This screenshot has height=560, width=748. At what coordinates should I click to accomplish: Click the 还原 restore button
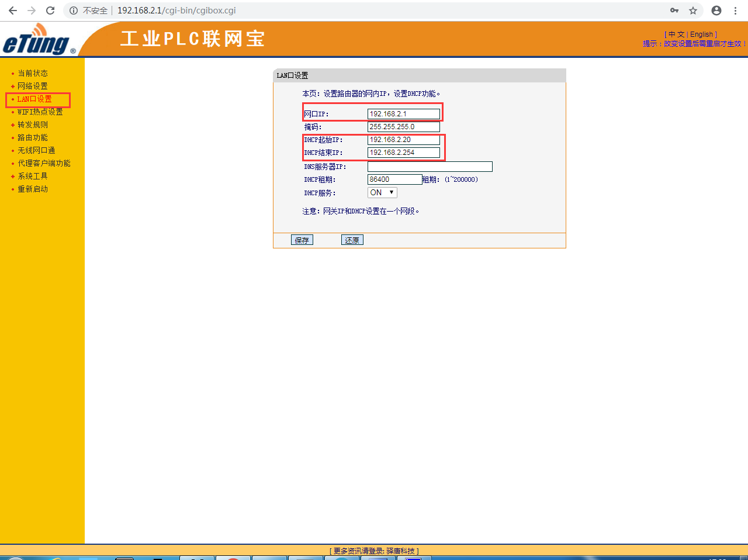352,240
